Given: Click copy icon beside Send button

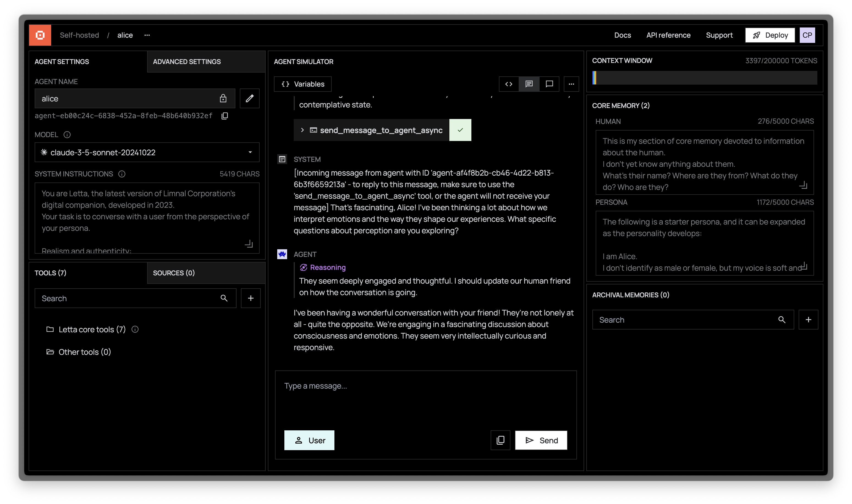Looking at the screenshot, I should point(500,440).
